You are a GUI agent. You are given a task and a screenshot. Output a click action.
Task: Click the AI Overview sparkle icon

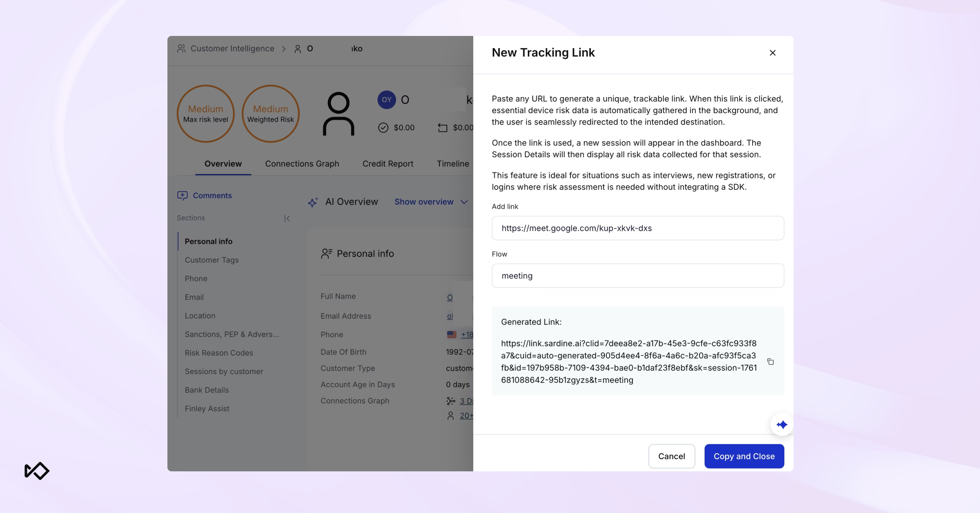[313, 202]
